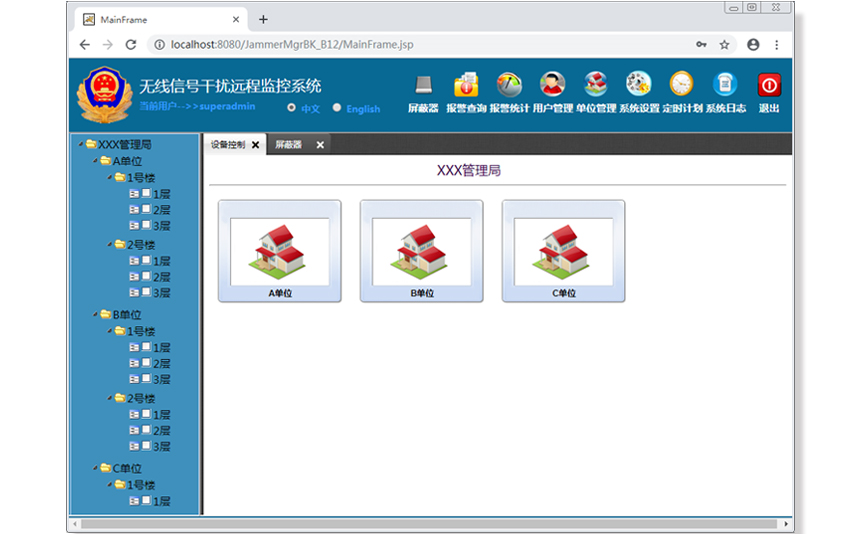The image size is (865, 534).
Task: Open 用户管理 user management icon
Action: pos(552,84)
